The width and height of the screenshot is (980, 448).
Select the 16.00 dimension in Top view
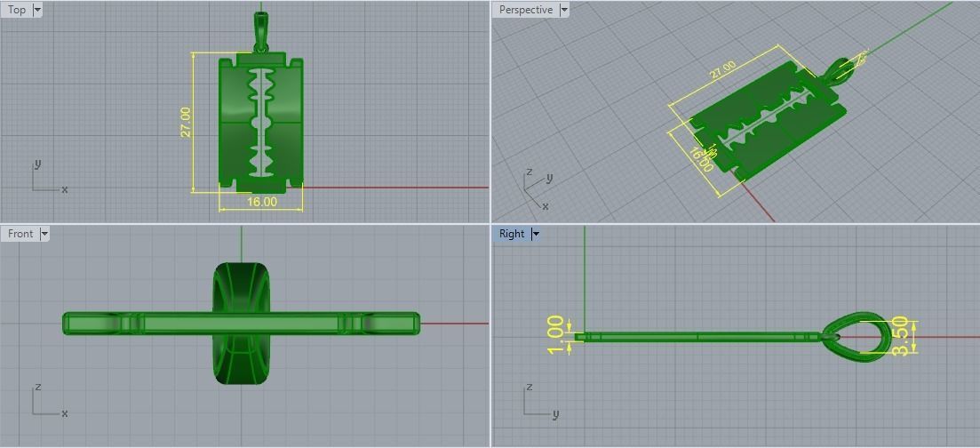click(261, 202)
